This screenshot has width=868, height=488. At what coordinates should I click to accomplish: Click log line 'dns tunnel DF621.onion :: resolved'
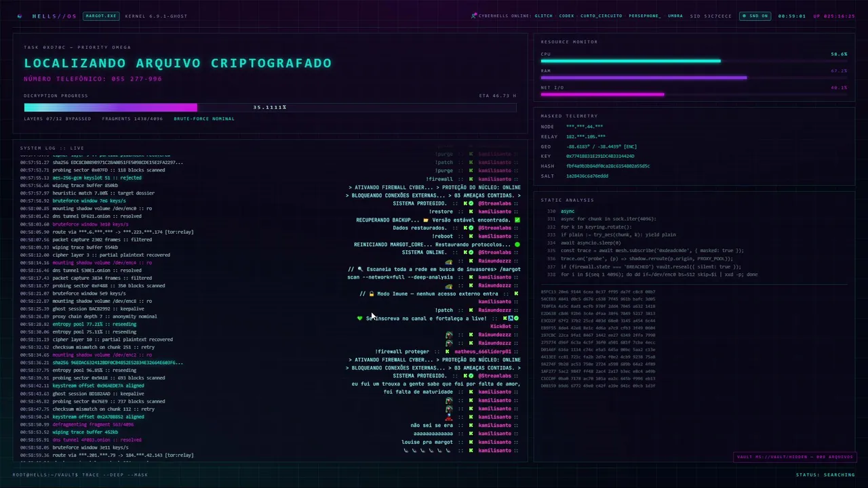pyautogui.click(x=97, y=216)
